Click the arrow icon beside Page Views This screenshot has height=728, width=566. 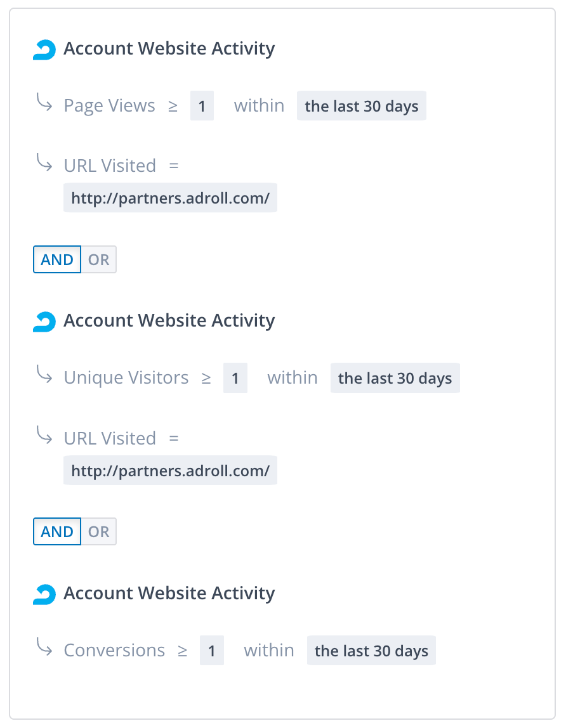44,102
